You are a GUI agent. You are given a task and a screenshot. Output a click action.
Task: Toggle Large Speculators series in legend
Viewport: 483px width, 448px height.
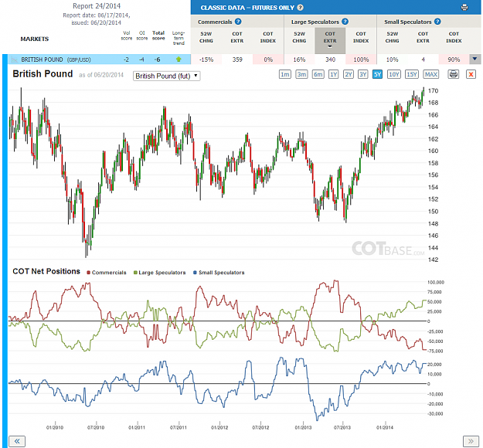tap(159, 273)
